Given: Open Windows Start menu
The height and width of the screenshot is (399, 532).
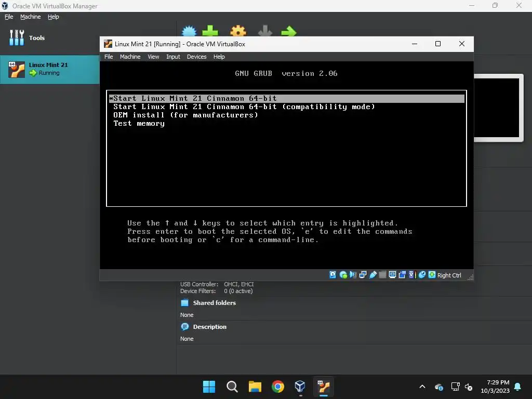Looking at the screenshot, I should click(209, 387).
